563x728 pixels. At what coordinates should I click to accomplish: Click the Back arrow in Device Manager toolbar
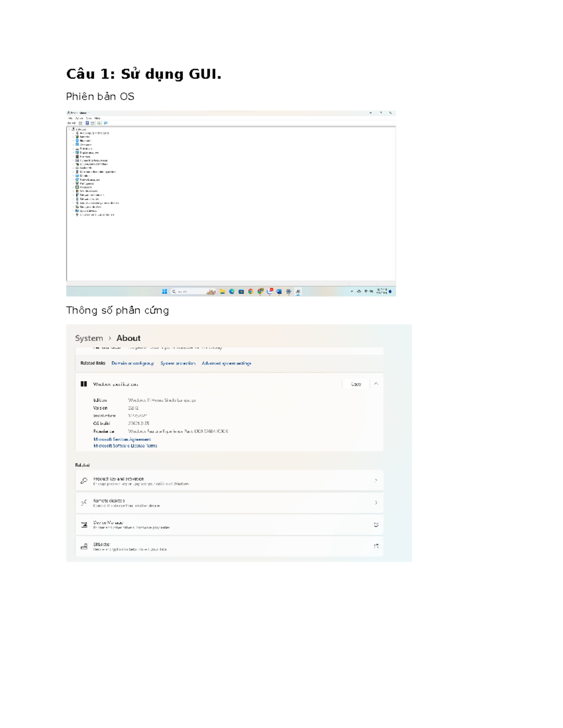pos(69,123)
